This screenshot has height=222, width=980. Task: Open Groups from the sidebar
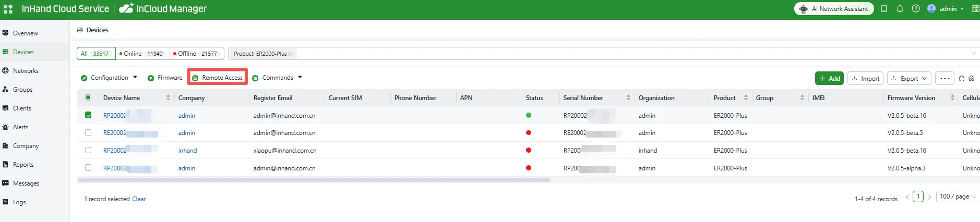[x=22, y=90]
